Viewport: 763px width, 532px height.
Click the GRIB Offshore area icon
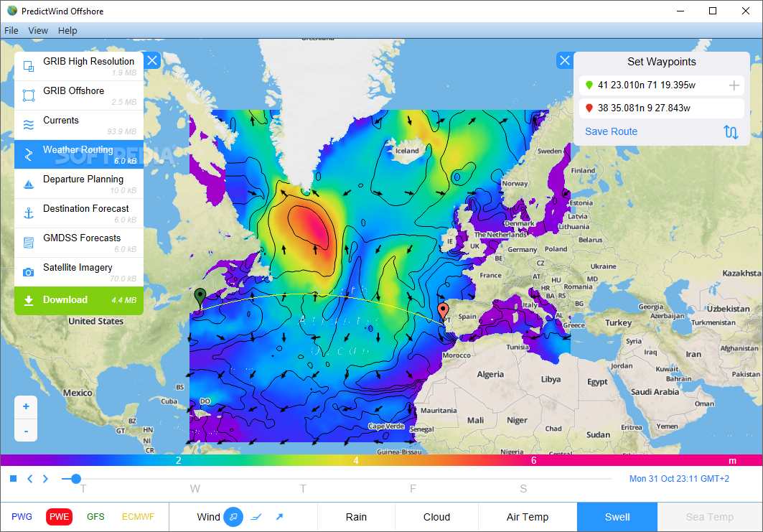[29, 95]
